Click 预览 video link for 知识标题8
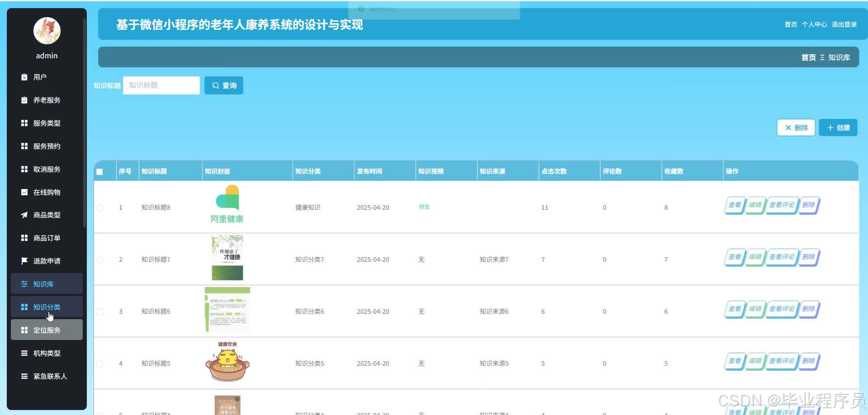The image size is (868, 415). 424,207
